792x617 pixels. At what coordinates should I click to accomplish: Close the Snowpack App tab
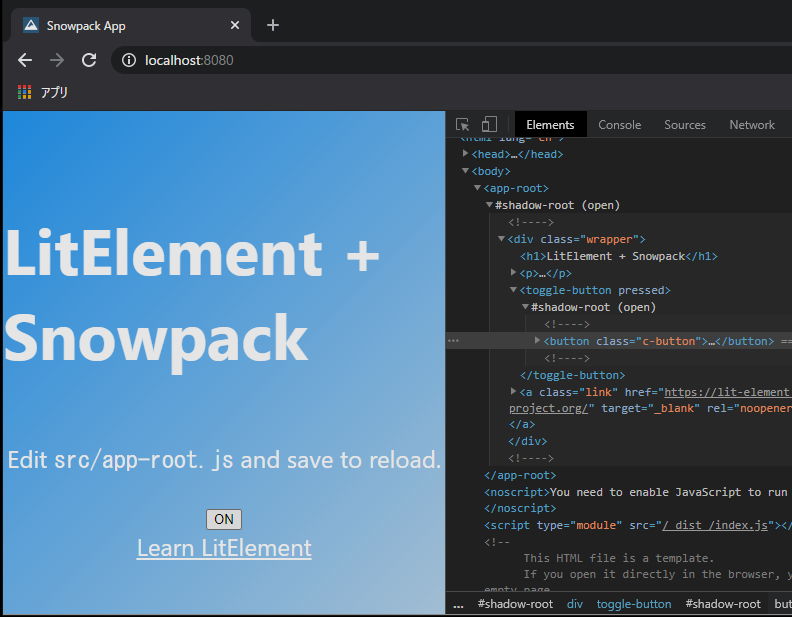pyautogui.click(x=235, y=25)
